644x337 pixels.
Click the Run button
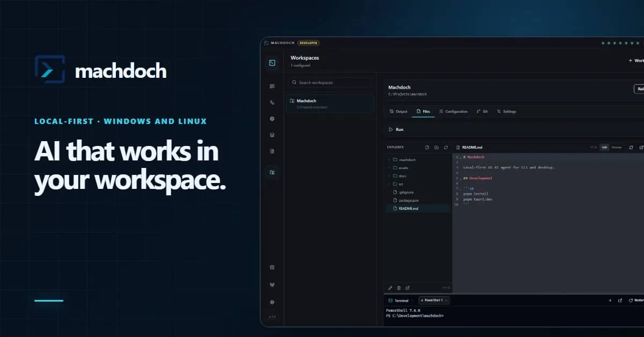[x=396, y=129]
